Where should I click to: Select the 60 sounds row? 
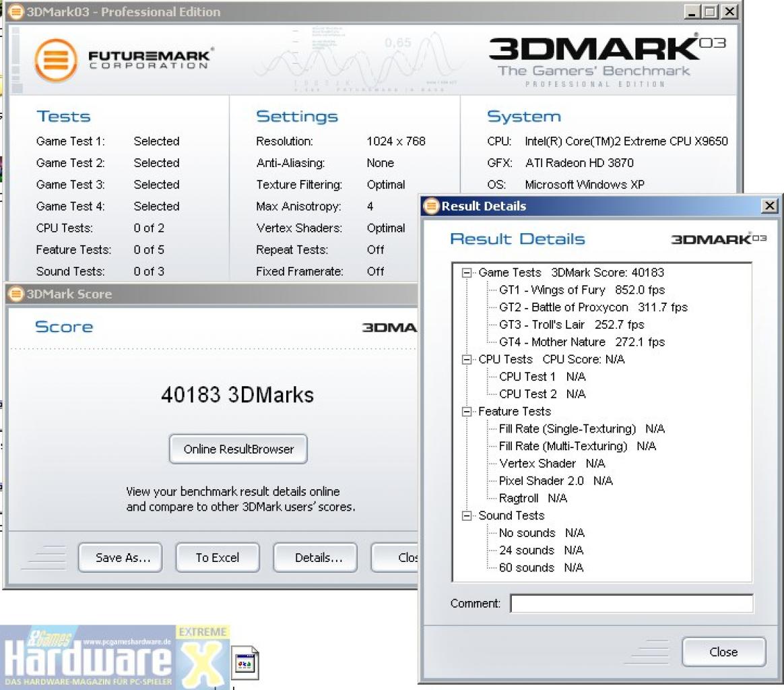541,567
